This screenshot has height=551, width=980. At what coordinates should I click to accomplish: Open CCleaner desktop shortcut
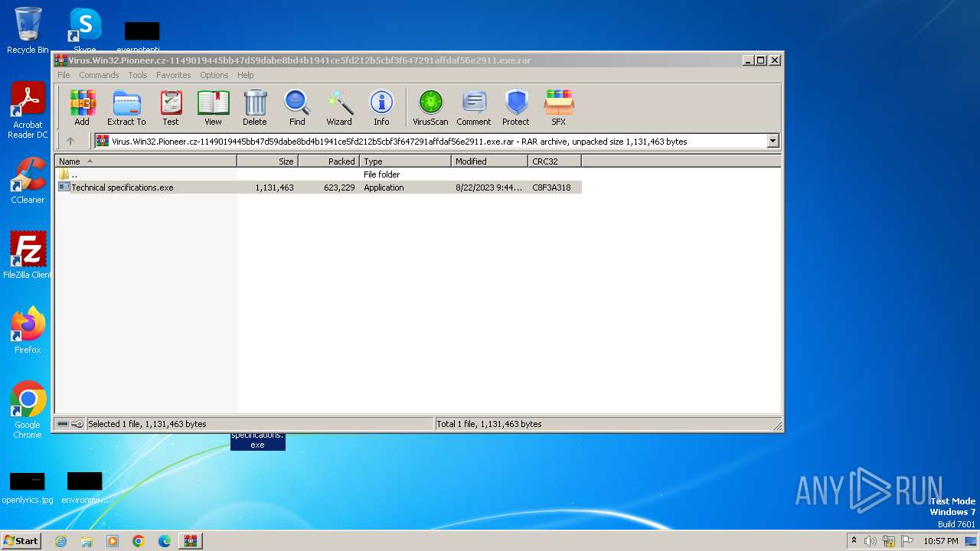28,181
